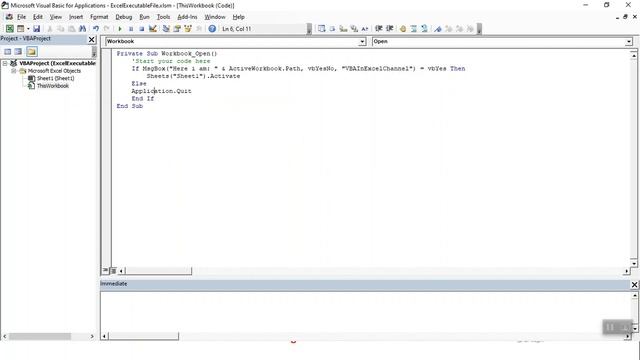This screenshot has width=640, height=360.
Task: Run the macro with the green play icon
Action: pos(120,29)
